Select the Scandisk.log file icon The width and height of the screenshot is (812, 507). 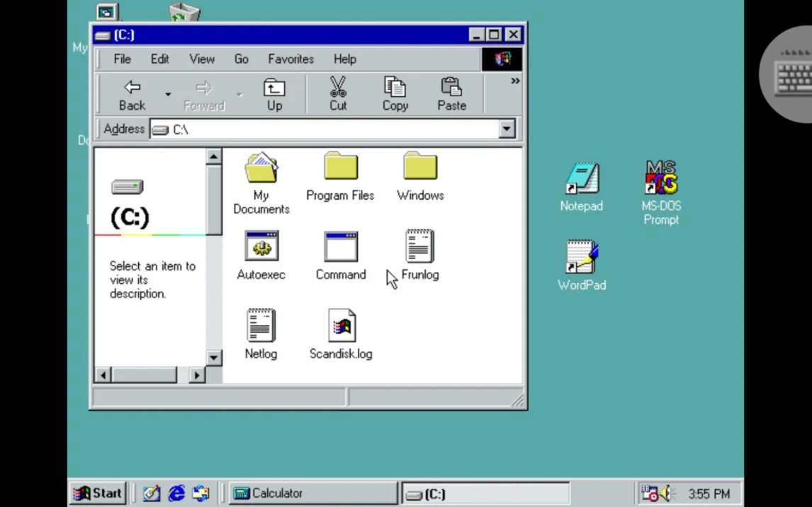[341, 326]
